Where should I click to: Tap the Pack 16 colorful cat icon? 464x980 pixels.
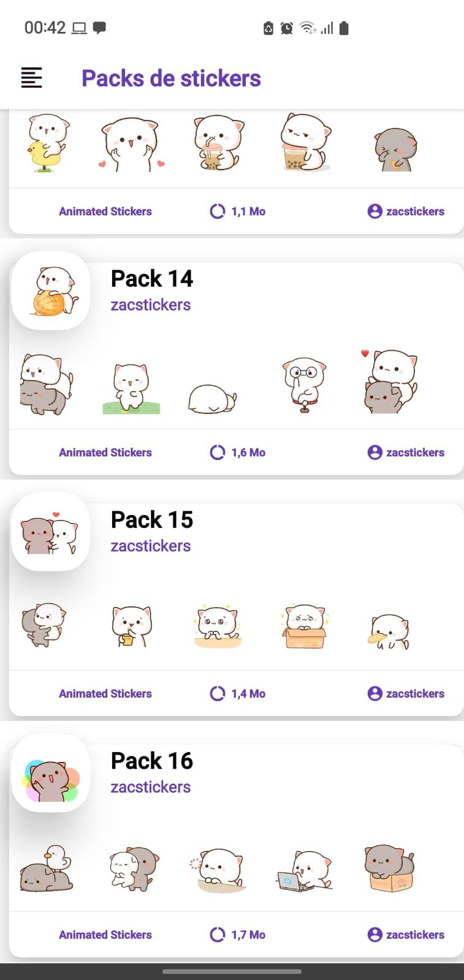[51, 773]
